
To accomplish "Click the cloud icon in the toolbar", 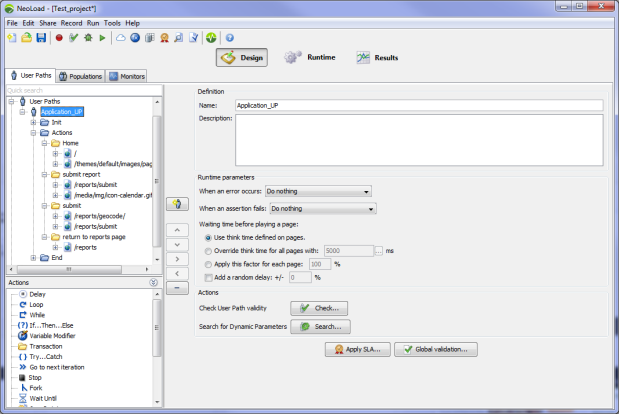I will tap(121, 38).
